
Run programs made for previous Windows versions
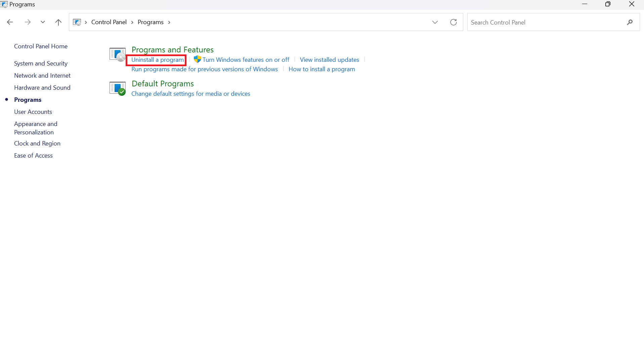(x=205, y=69)
